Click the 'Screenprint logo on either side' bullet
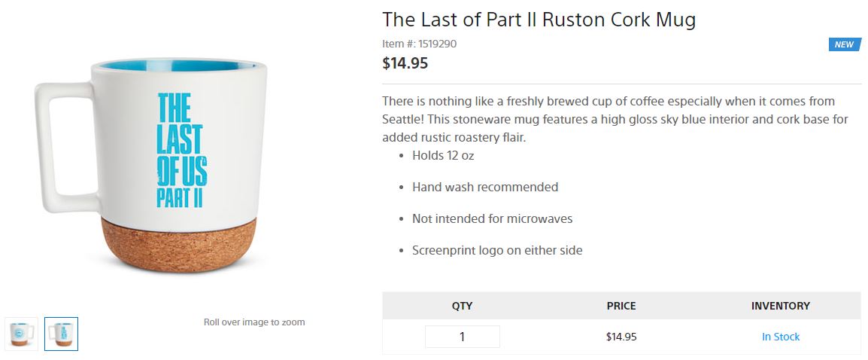This screenshot has width=868, height=360. pos(496,250)
